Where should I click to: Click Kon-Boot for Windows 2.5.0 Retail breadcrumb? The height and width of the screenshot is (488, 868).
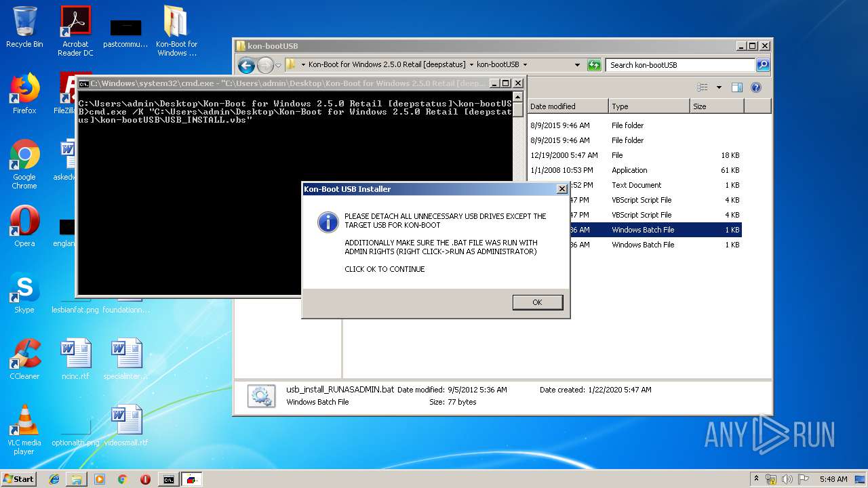point(387,64)
